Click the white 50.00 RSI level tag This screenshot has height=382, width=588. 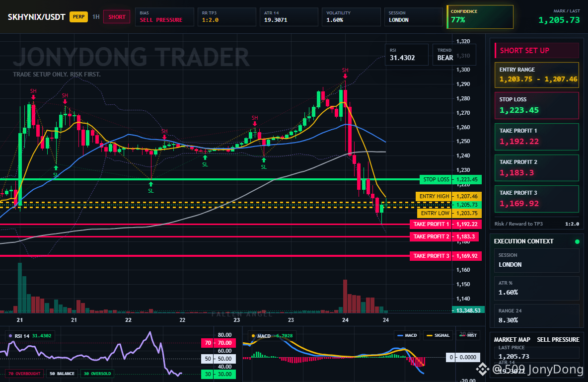(x=219, y=359)
